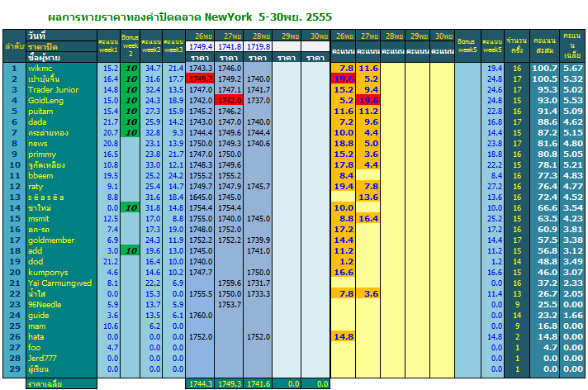Click 96Needle's predicted price 1753.7

(x=229, y=305)
